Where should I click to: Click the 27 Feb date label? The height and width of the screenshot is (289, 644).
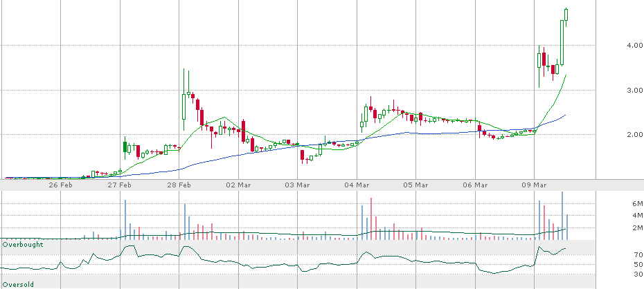coord(120,185)
